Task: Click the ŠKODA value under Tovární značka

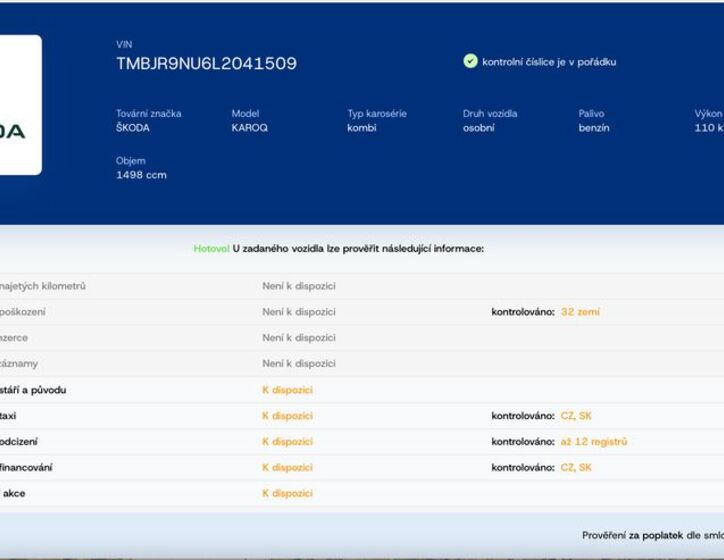Action: (133, 128)
